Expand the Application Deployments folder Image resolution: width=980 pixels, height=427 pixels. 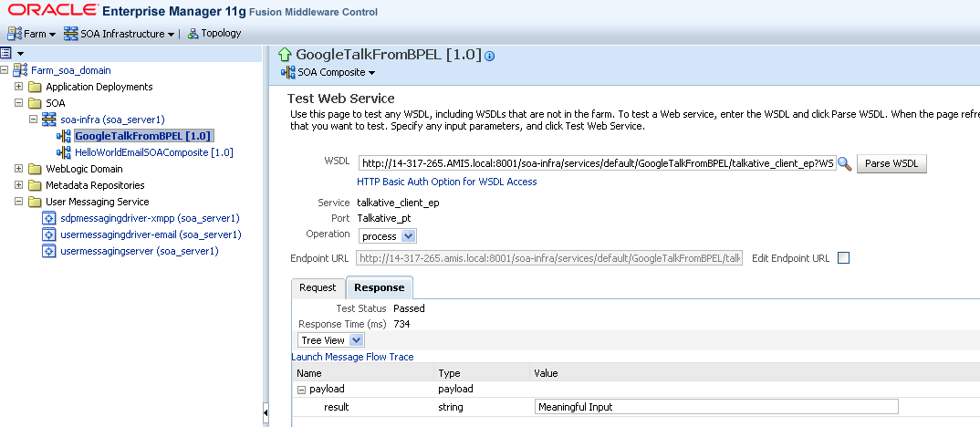click(x=19, y=88)
